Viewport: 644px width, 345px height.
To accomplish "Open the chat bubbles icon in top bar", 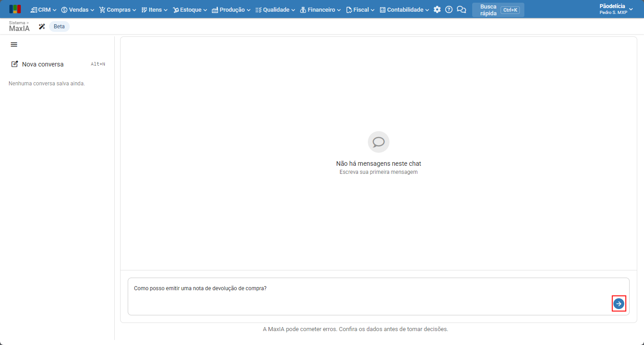I will (461, 9).
